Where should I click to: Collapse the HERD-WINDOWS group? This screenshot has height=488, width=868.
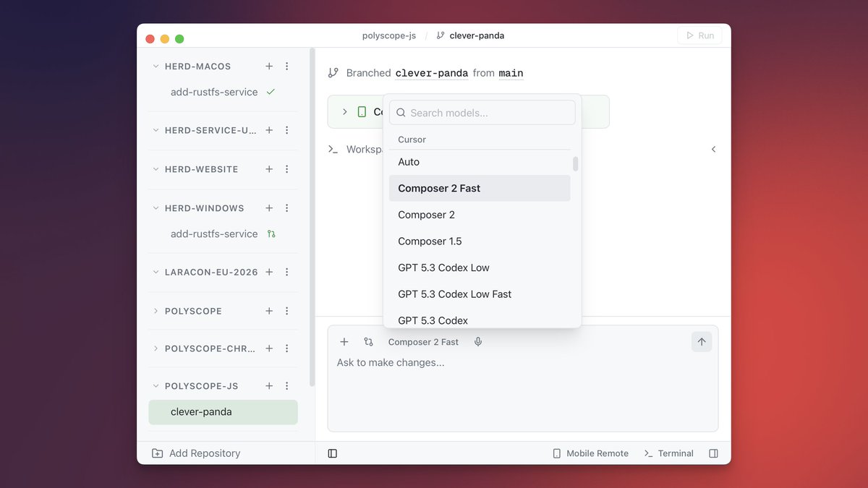click(x=156, y=208)
